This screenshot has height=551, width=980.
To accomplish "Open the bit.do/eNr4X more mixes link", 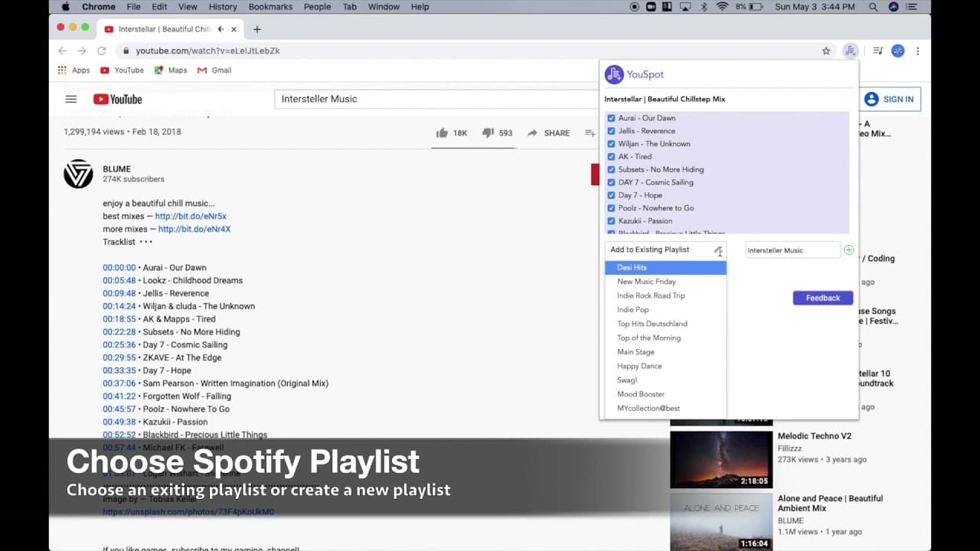I will click(194, 229).
